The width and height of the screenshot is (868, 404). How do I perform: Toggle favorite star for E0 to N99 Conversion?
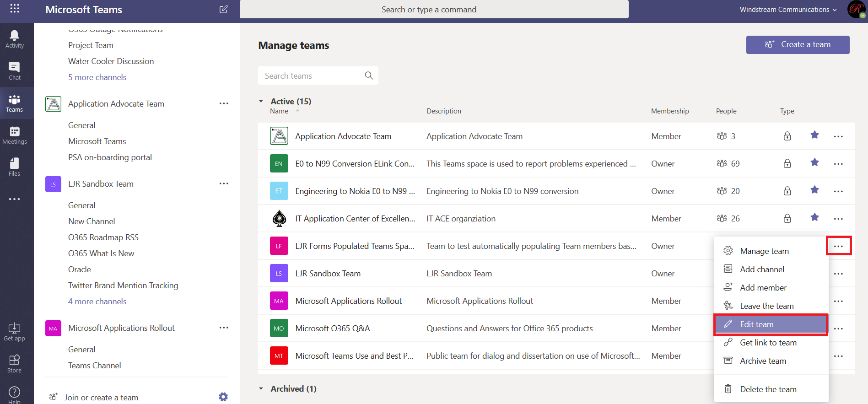pyautogui.click(x=814, y=162)
